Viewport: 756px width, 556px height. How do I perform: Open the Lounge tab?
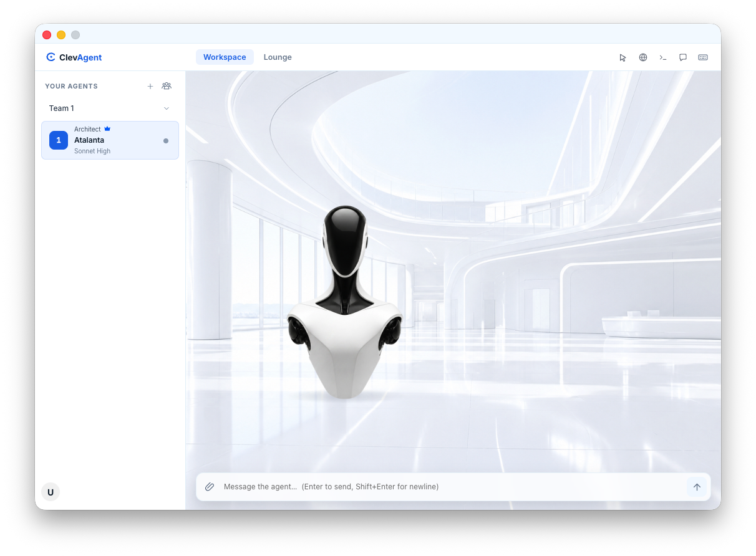278,57
